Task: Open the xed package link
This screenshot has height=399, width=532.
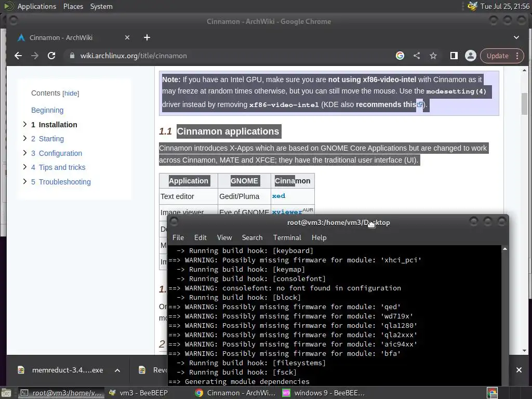Action: 278,196
